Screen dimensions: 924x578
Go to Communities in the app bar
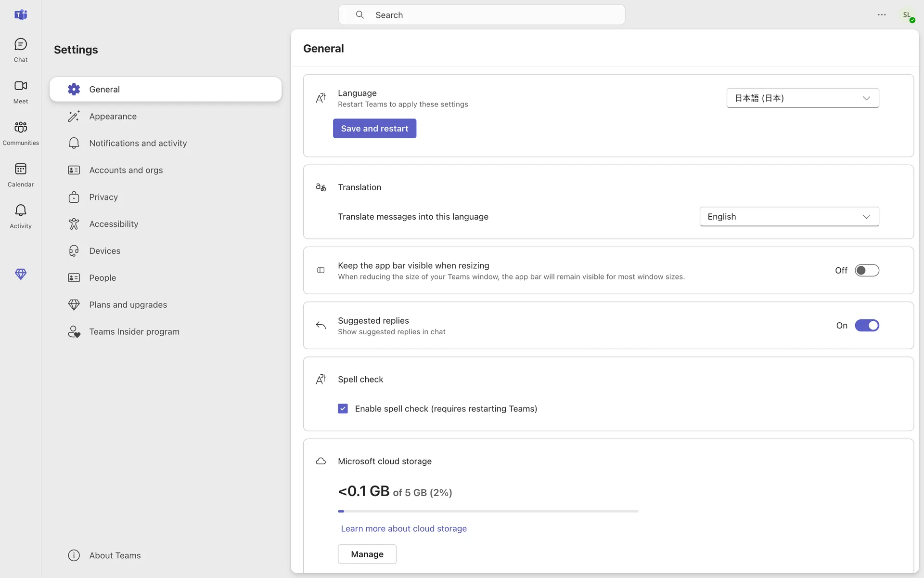(x=21, y=133)
